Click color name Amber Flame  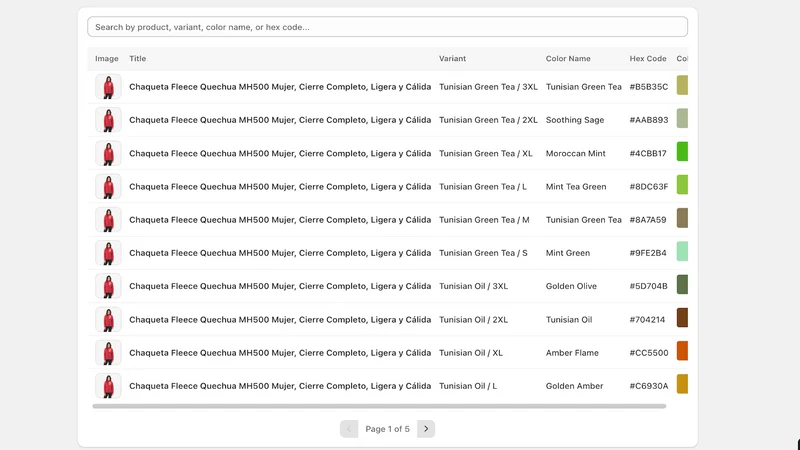click(572, 353)
